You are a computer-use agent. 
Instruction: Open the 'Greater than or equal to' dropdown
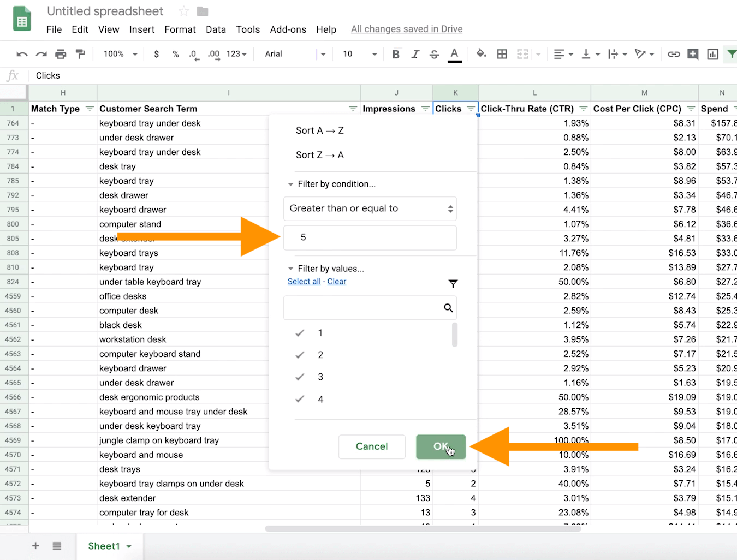[370, 208]
